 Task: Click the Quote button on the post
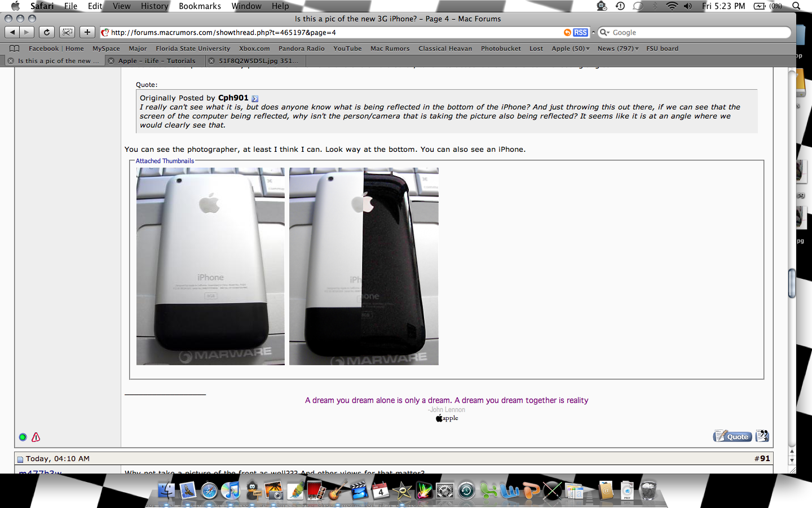(x=732, y=436)
